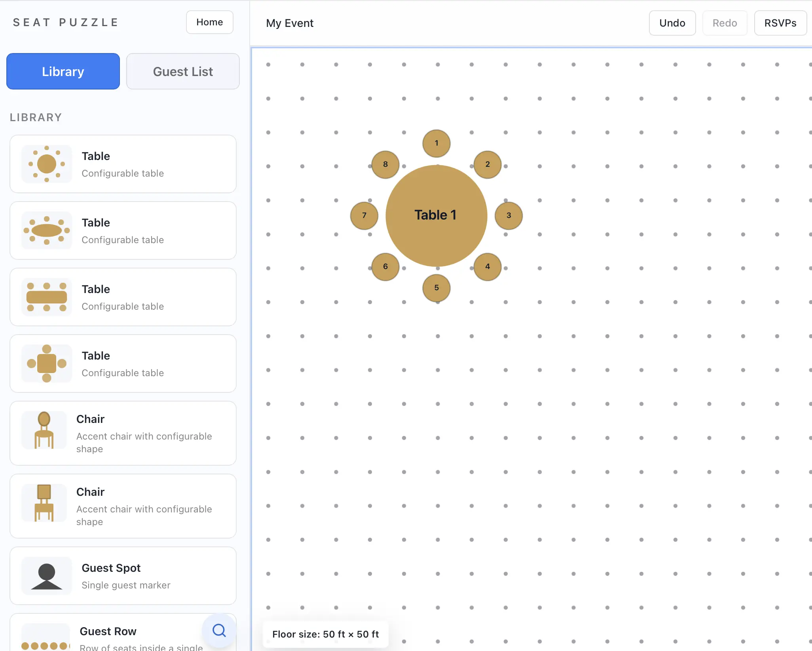
Task: Select the square table library icon
Action: point(47,364)
